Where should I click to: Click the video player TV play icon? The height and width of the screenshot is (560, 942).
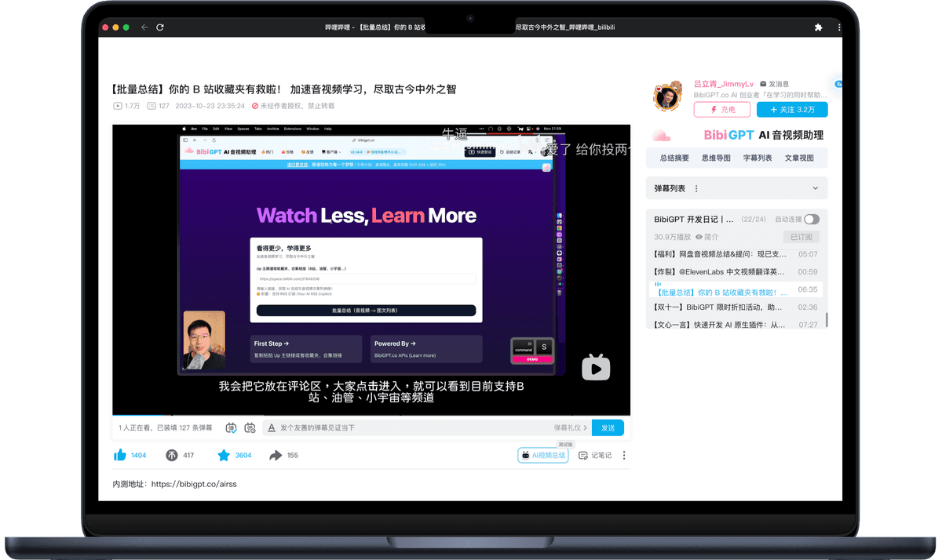(x=596, y=367)
